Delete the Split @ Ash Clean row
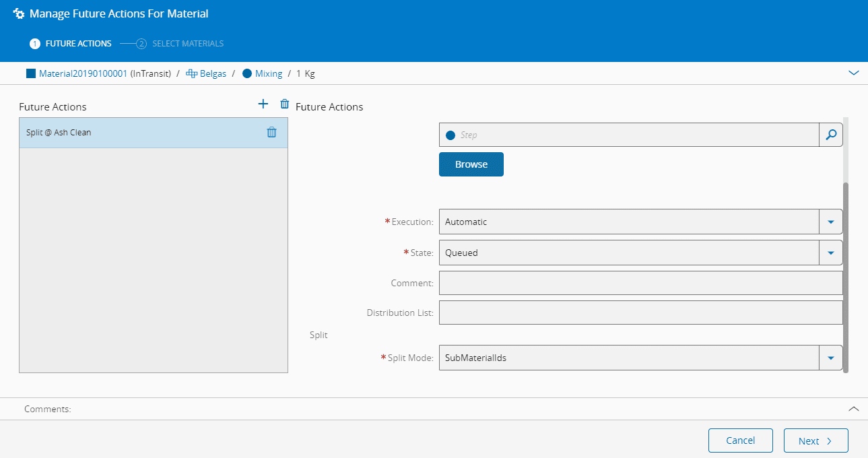 (271, 133)
